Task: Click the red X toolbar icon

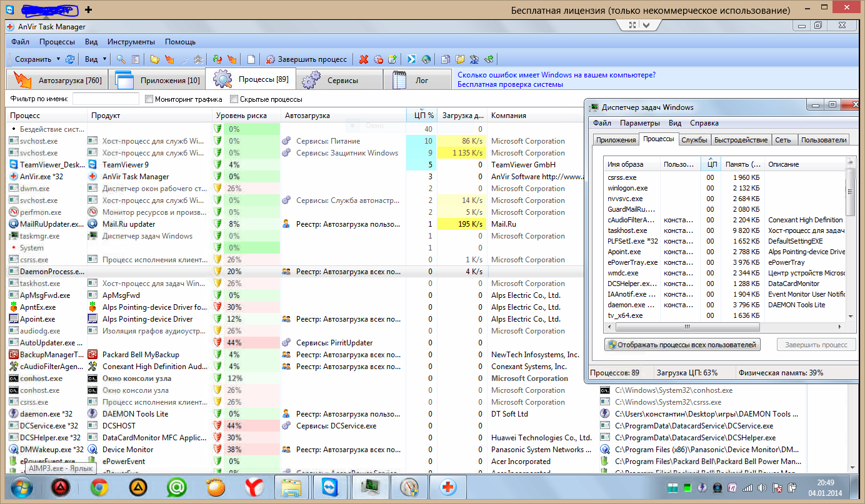Action: pyautogui.click(x=364, y=59)
